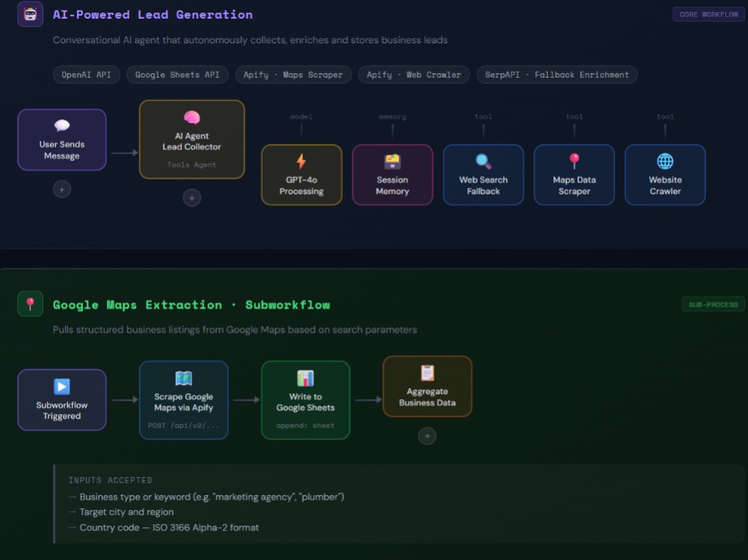Click the CORE WORKFLOW badge

pos(708,14)
